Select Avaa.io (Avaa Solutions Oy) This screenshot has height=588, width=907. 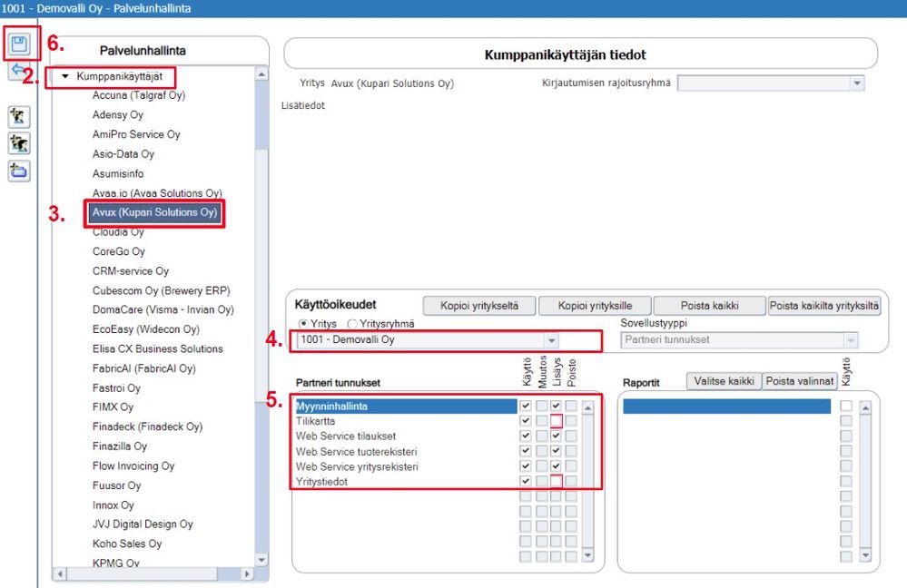[157, 193]
